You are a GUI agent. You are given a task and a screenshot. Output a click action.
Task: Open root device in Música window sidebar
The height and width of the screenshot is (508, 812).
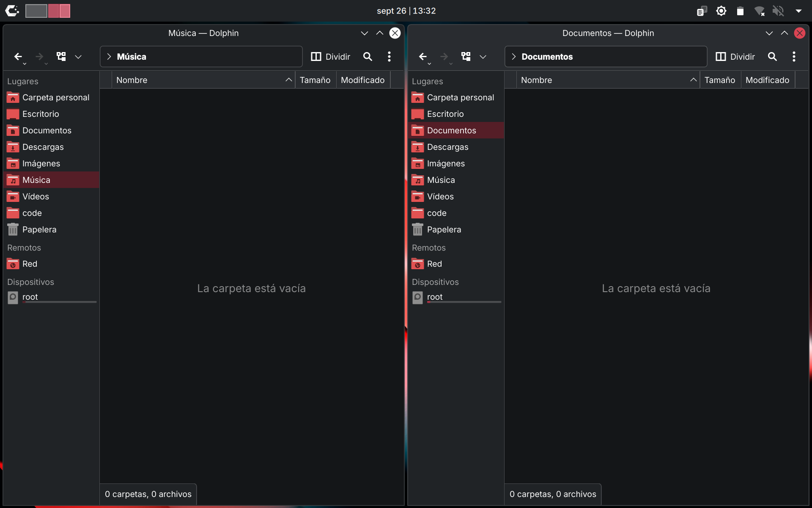(x=51, y=298)
